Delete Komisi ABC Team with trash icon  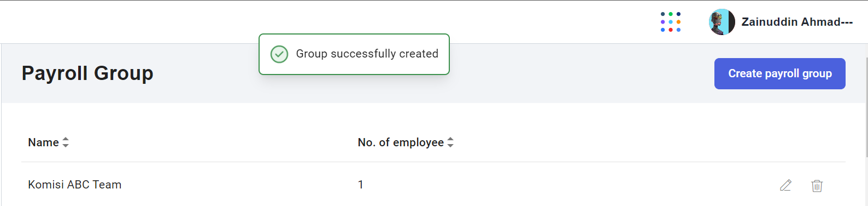(x=817, y=186)
